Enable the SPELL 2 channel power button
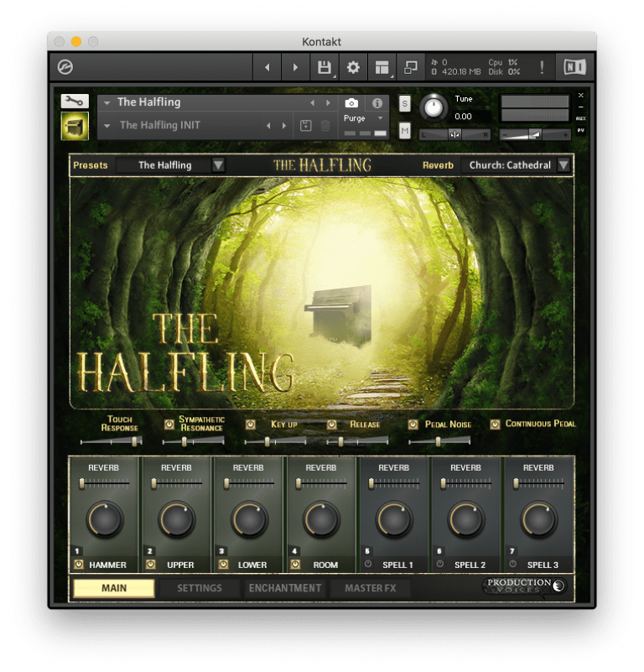Image resolution: width=644 pixels, height=672 pixels. [x=439, y=564]
